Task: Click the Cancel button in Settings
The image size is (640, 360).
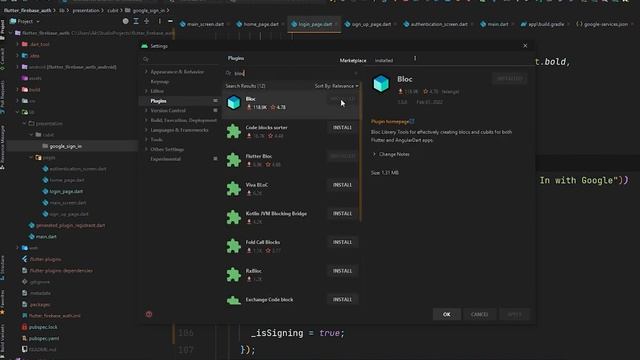Action: tap(479, 314)
